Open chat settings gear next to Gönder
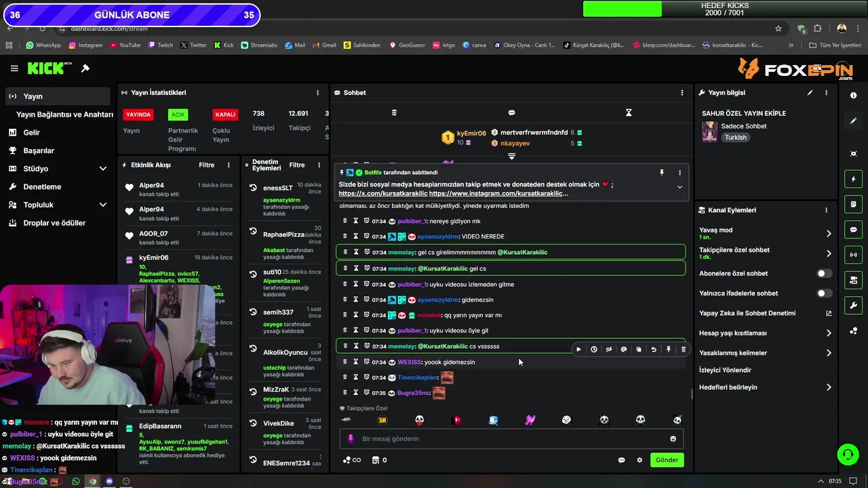 tap(639, 460)
